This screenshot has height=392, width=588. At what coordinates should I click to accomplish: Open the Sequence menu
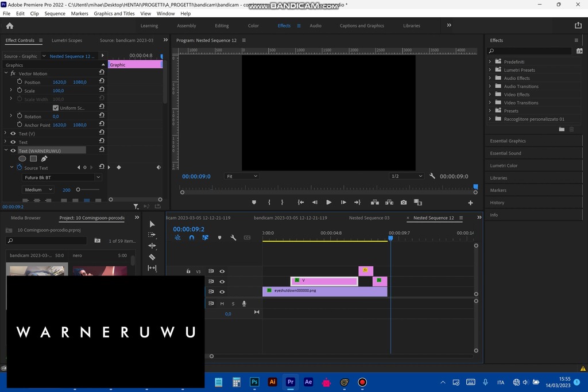point(55,14)
